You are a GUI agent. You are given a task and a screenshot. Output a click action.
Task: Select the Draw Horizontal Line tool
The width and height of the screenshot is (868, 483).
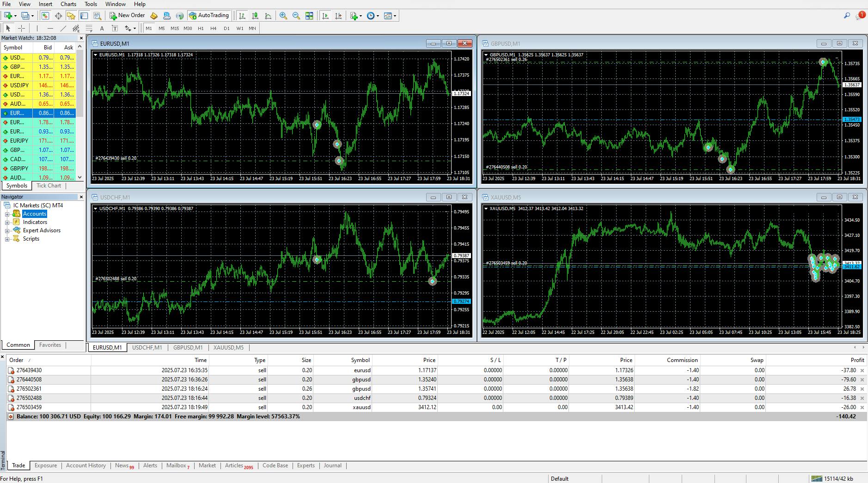[x=50, y=28]
